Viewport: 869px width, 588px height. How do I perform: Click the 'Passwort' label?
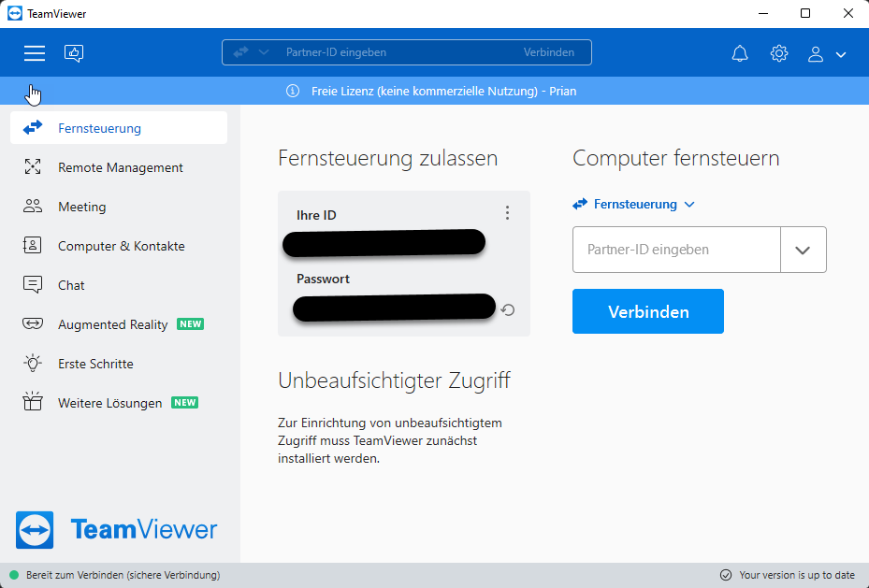[x=323, y=280]
